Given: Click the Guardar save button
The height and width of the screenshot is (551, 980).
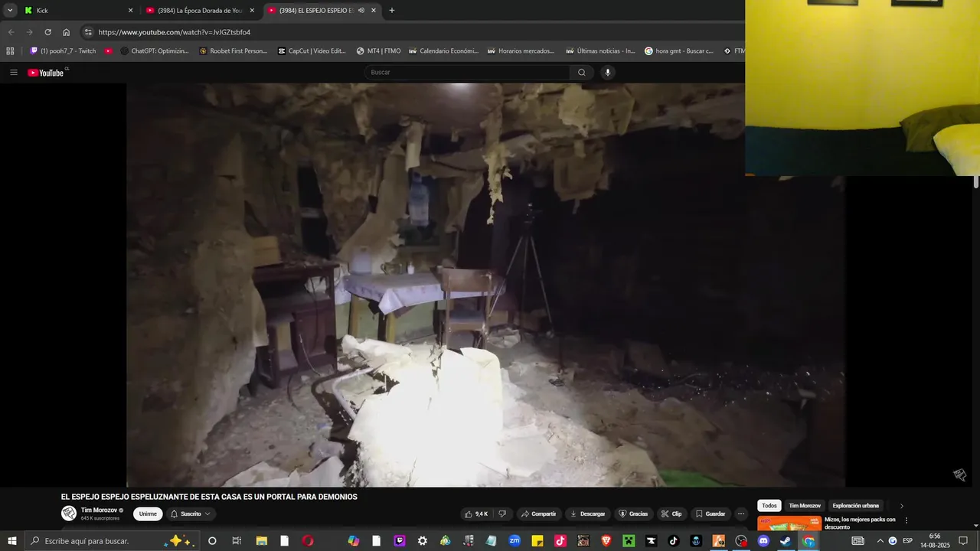Looking at the screenshot, I should (710, 514).
